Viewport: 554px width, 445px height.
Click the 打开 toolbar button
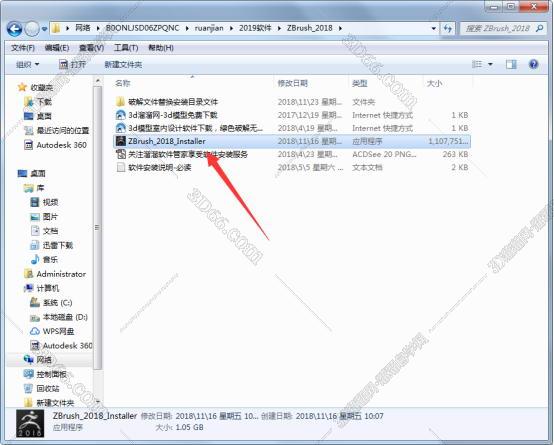click(x=72, y=65)
